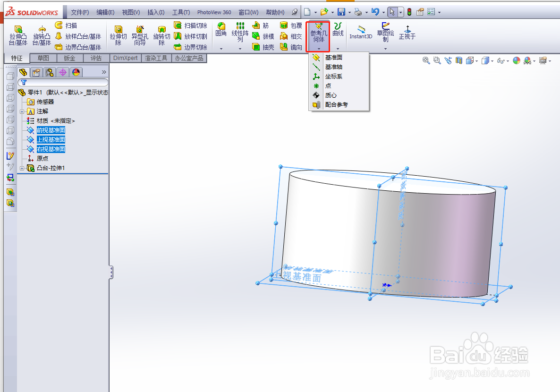
Task: Toggle Instant3D mode
Action: pyautogui.click(x=361, y=33)
